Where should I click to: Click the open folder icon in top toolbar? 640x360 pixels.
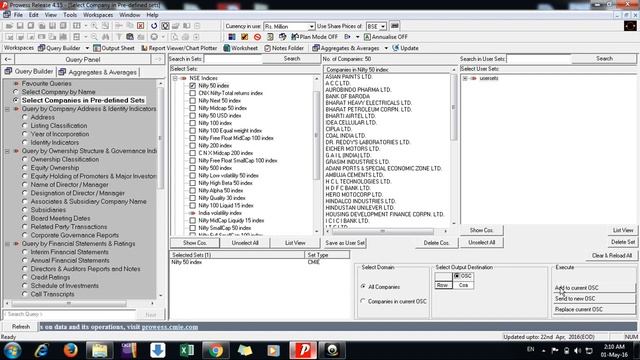tap(9, 26)
